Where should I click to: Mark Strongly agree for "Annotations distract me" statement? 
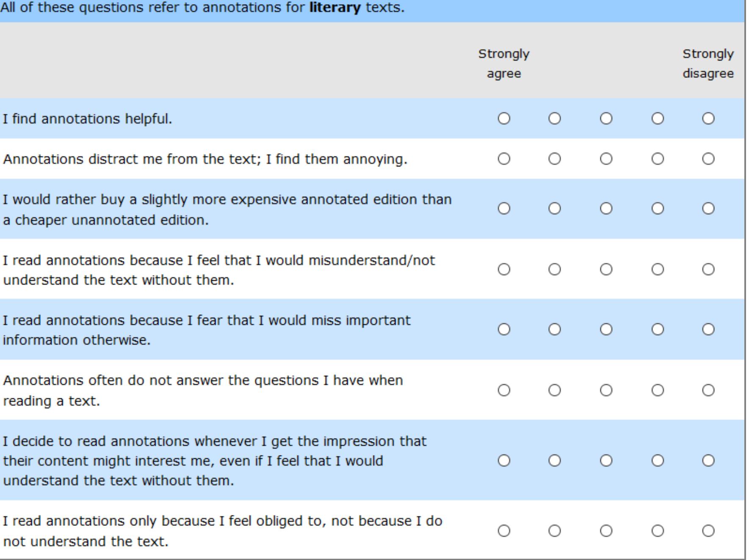(x=504, y=159)
